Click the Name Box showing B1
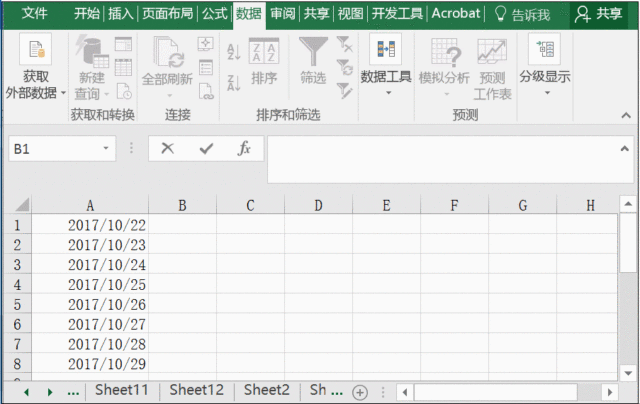The width and height of the screenshot is (640, 404). (55, 149)
